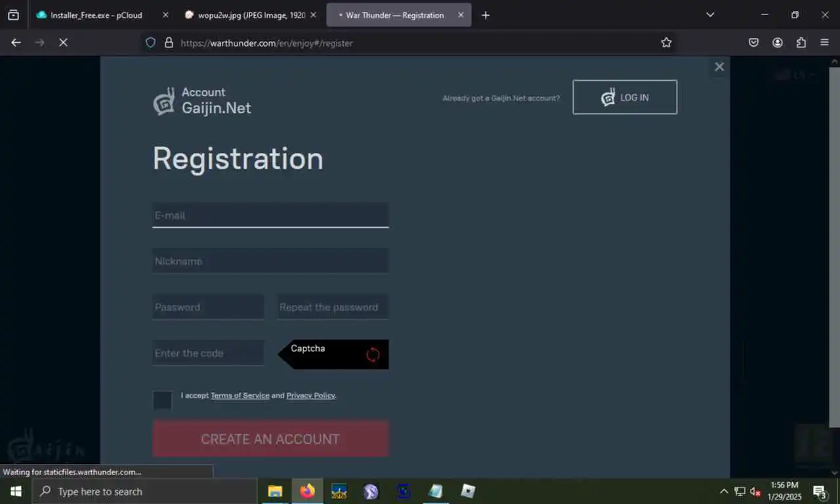Click the Firefox View icon
Image resolution: width=840 pixels, height=504 pixels.
[13, 15]
